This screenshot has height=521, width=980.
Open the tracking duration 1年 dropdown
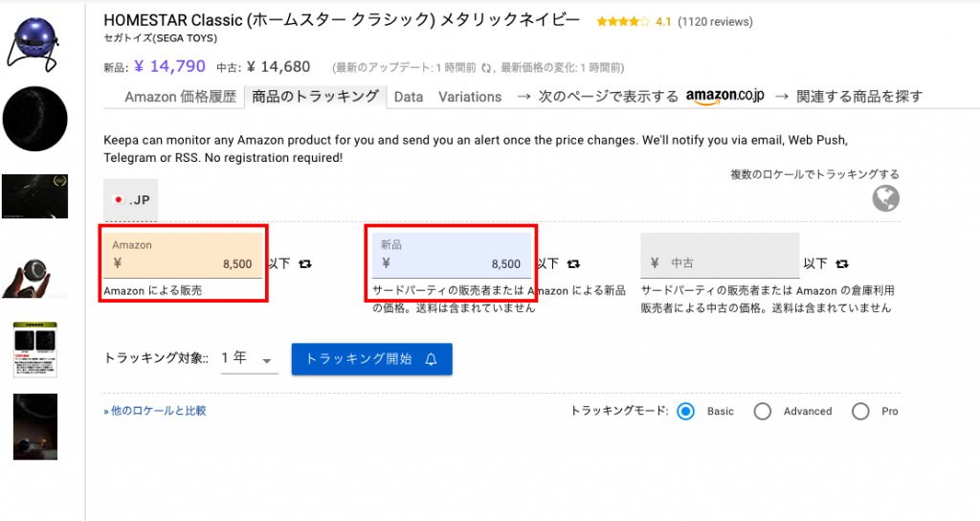(249, 359)
